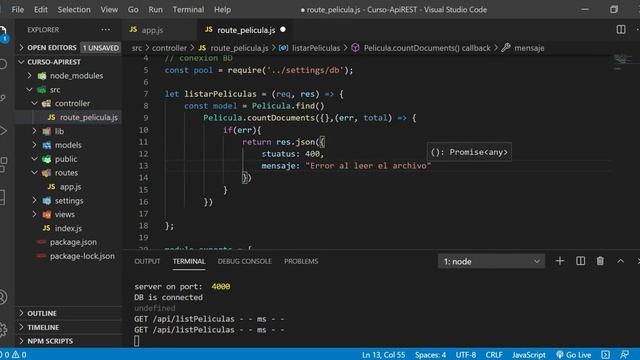Click line number 13 in the gutter
This screenshot has height=360, width=640.
pyautogui.click(x=143, y=166)
